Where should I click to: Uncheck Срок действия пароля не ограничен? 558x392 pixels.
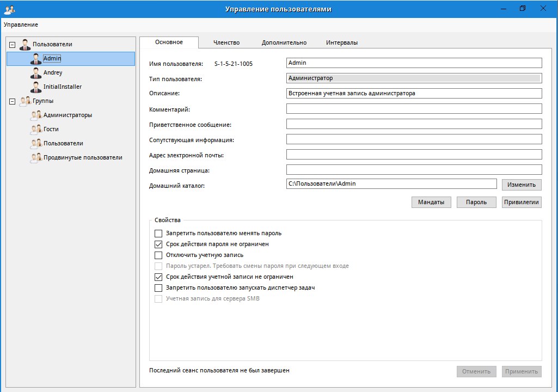coord(158,244)
